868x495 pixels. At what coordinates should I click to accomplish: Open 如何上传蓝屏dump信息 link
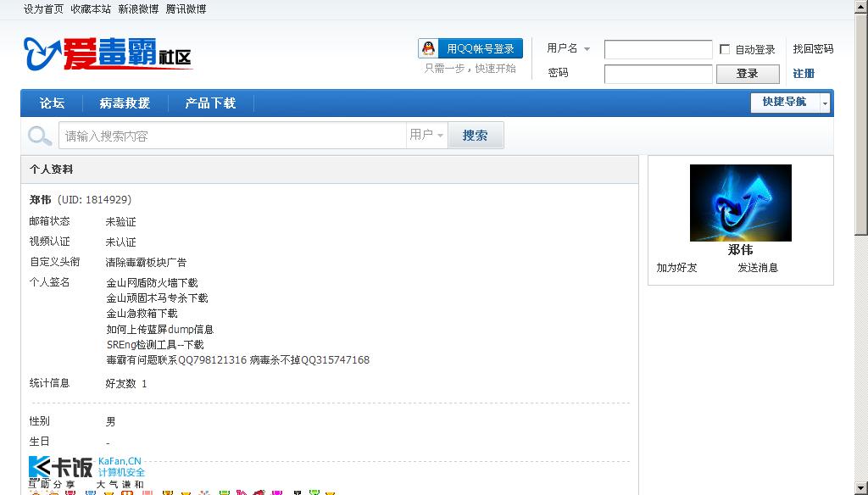click(x=160, y=330)
